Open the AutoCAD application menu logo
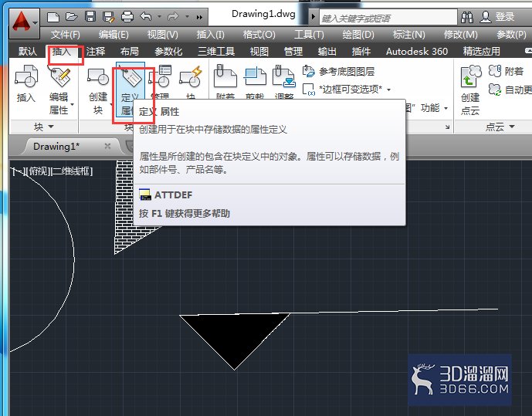Viewport: 532px width, 416px height. tap(24, 22)
